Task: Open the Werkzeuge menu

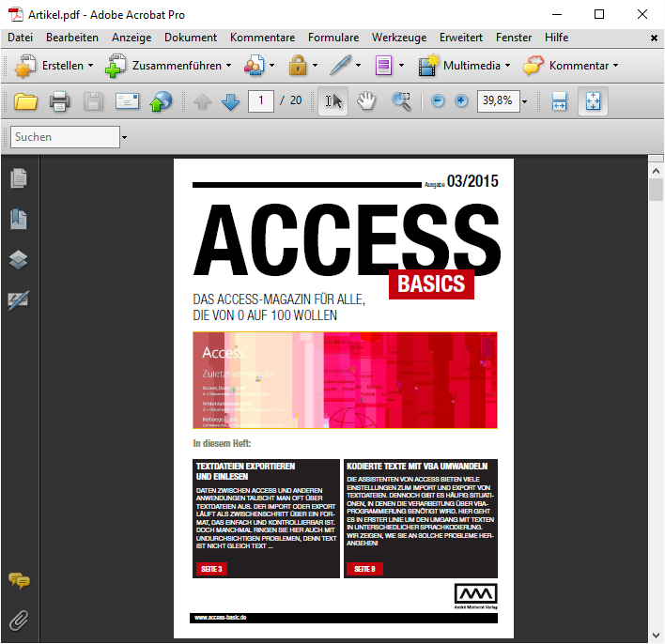Action: [x=398, y=38]
